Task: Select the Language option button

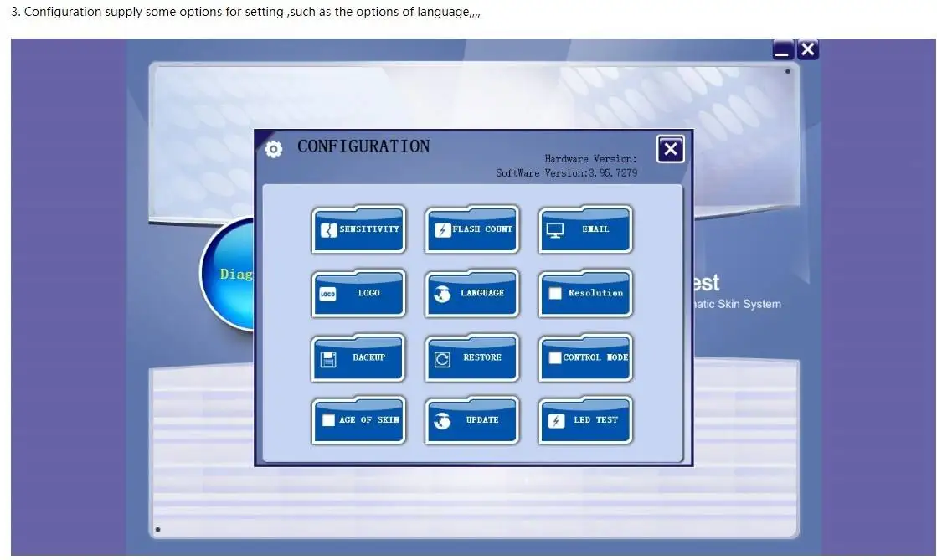Action: 472,294
